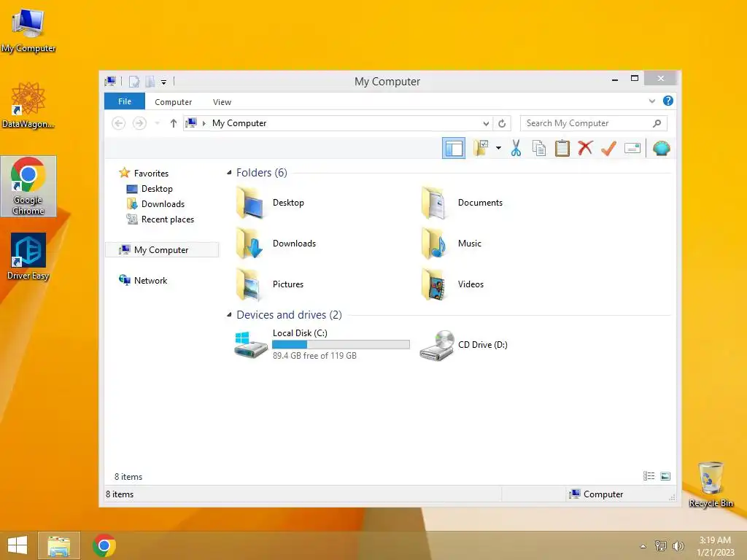
Task: Select the CD Drive (D:) icon
Action: tap(437, 345)
